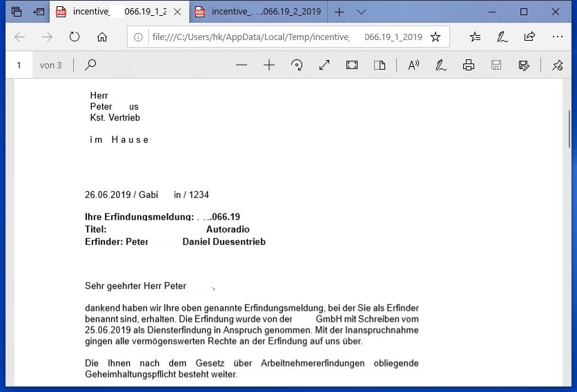Click the 'Ihre Erfindungsmeldung:' heading
Screen dimensions: 577x392
click(139, 217)
